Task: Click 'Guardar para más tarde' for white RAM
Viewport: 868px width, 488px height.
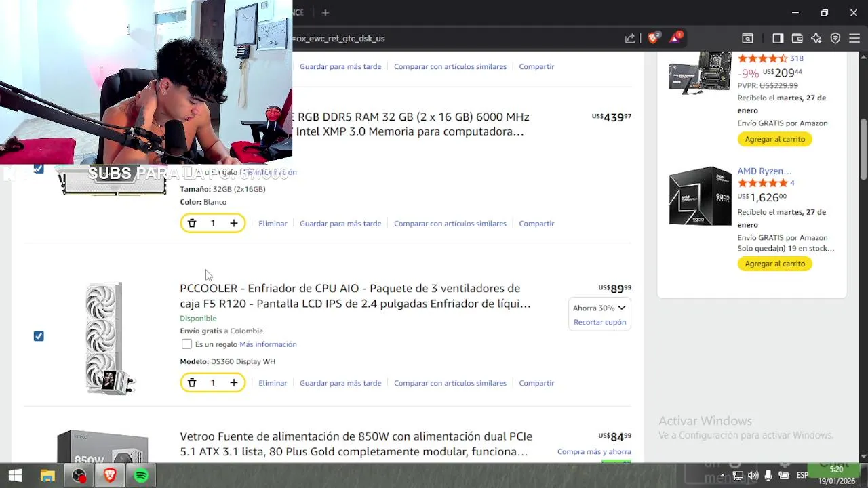Action: [x=340, y=223]
